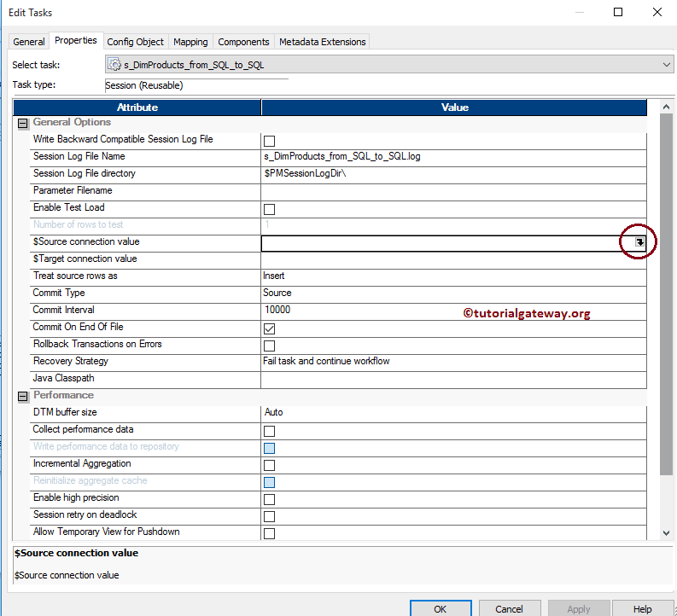Image resolution: width=677 pixels, height=616 pixels.
Task: Toggle Rollback Transactions on Errors checkbox
Action: pos(269,346)
